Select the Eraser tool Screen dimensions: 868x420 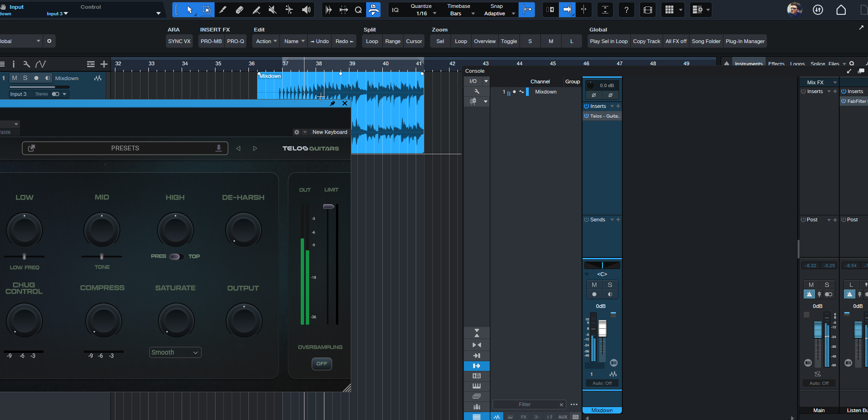pyautogui.click(x=240, y=10)
